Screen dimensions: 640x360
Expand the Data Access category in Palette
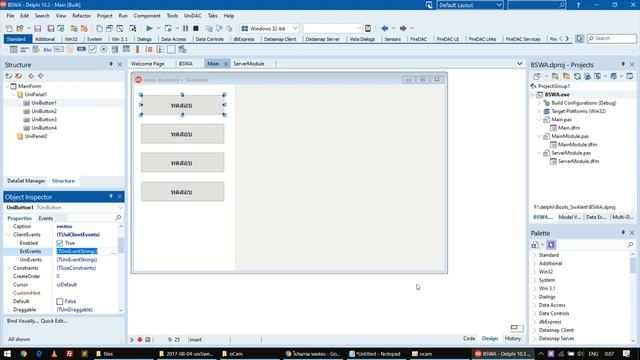click(535, 305)
